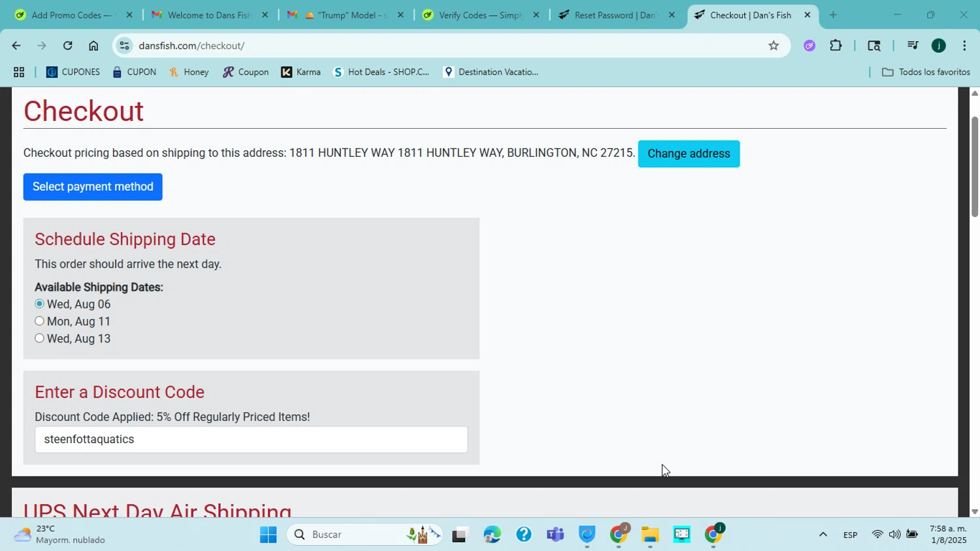Select Wed, Aug 06 shipping date
Image resolution: width=980 pixels, height=551 pixels.
tap(39, 304)
